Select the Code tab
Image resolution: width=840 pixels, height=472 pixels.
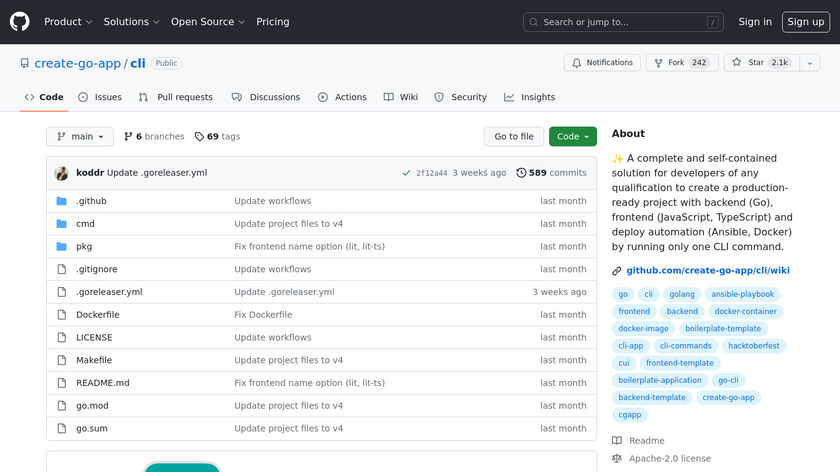(44, 97)
